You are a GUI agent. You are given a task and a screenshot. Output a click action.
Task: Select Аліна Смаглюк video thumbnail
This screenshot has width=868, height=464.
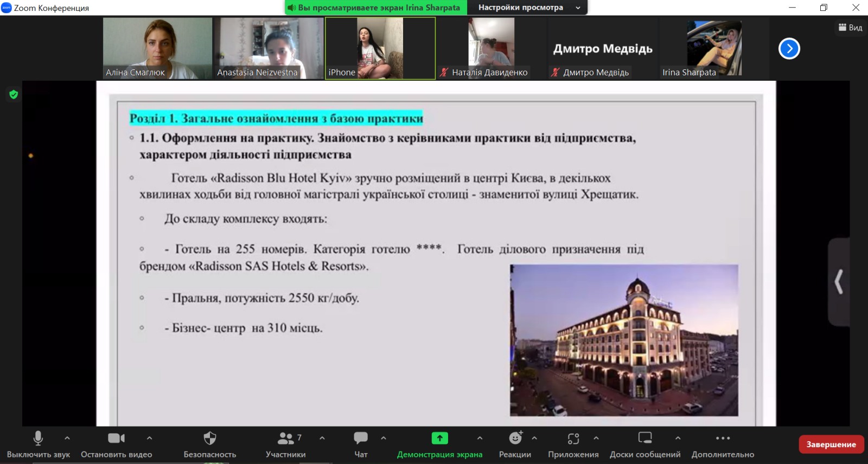pyautogui.click(x=158, y=48)
